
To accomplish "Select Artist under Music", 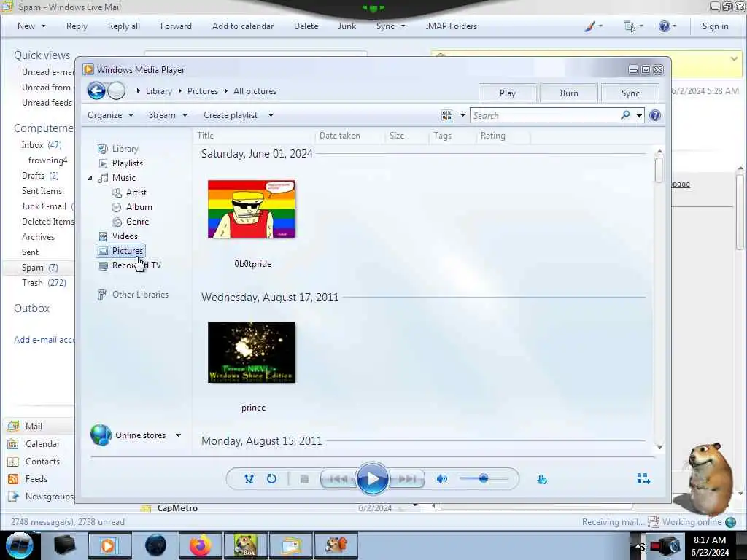I will tap(136, 192).
